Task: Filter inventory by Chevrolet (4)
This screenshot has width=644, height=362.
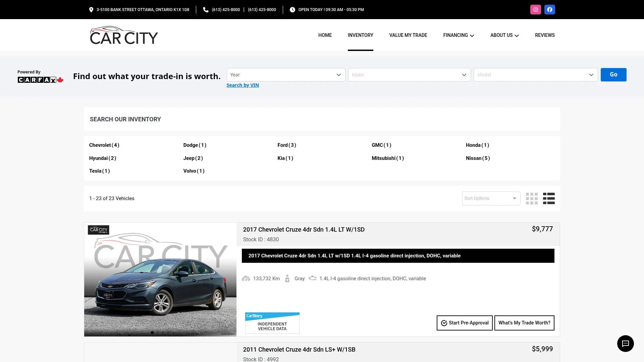Action: point(104,145)
